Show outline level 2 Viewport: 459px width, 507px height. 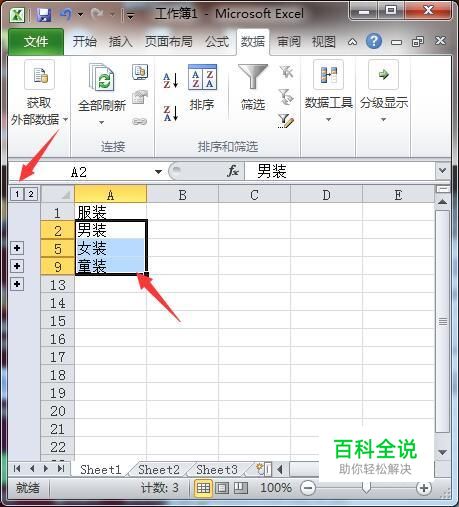click(31, 194)
